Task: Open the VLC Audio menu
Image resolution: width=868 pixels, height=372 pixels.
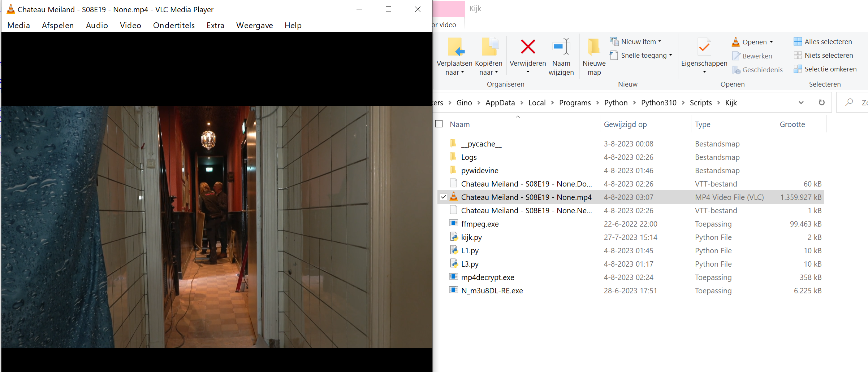Action: point(97,25)
